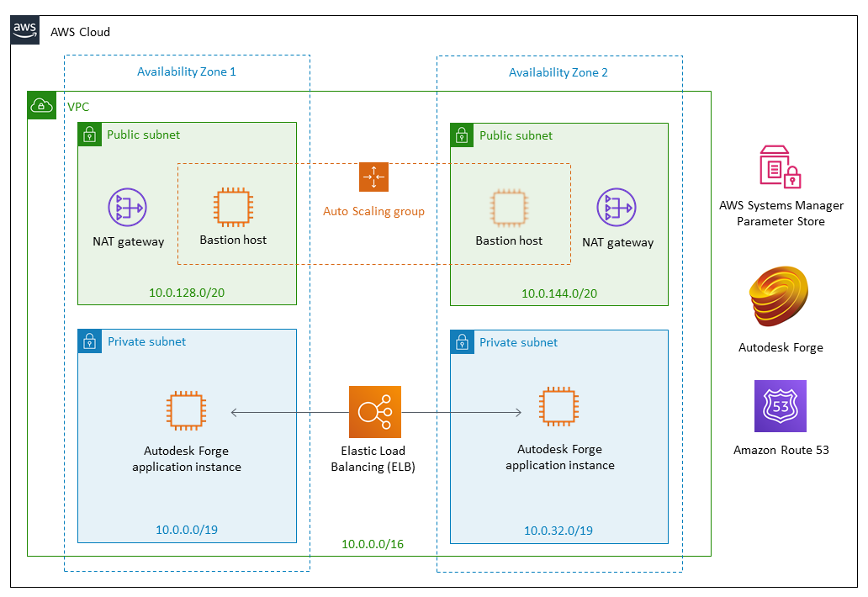
Task: Select the Forge application instance icon in Zone 1
Action: pos(186,410)
